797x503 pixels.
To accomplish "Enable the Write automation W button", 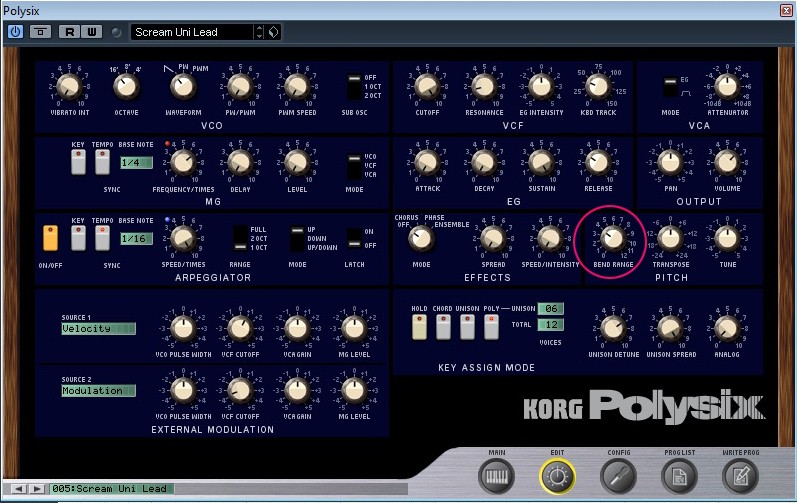I will point(91,32).
